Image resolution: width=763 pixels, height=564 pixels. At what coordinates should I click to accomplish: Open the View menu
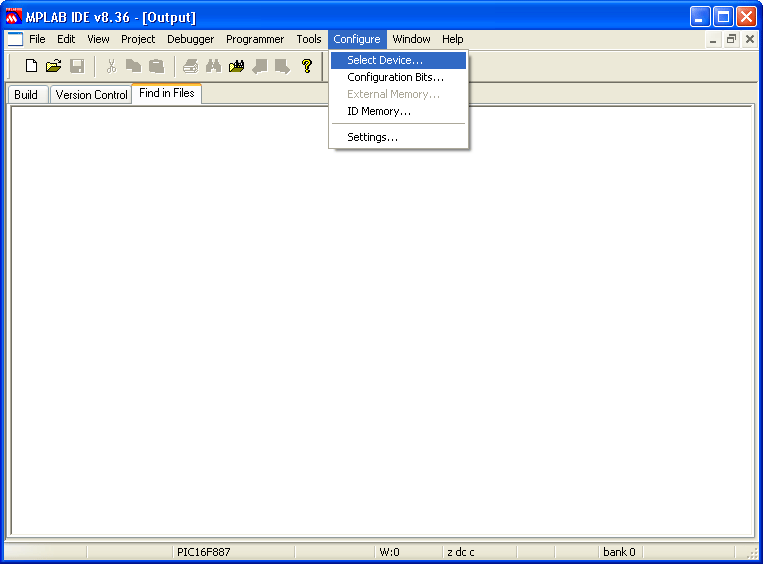pyautogui.click(x=98, y=39)
